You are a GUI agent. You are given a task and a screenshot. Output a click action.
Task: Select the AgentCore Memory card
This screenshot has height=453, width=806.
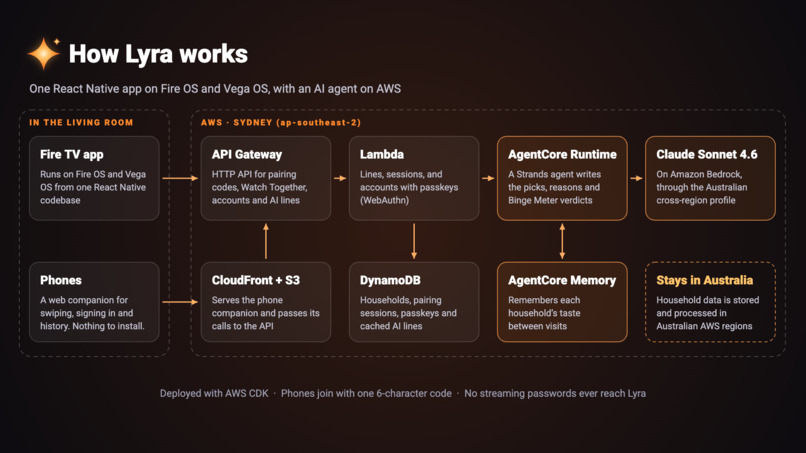(562, 302)
